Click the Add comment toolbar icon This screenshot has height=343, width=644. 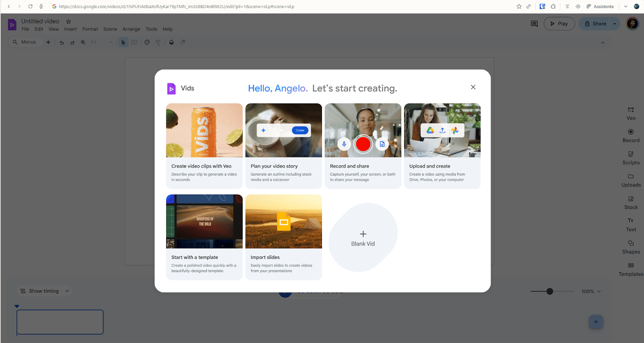tap(134, 42)
